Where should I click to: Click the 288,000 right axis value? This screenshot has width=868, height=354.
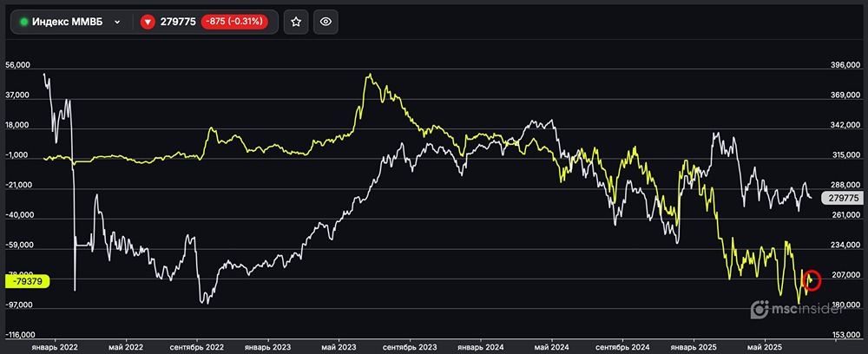[845, 186]
